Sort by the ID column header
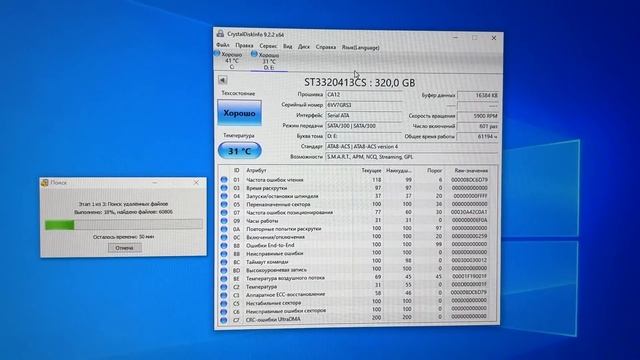The width and height of the screenshot is (640, 360). (236, 170)
